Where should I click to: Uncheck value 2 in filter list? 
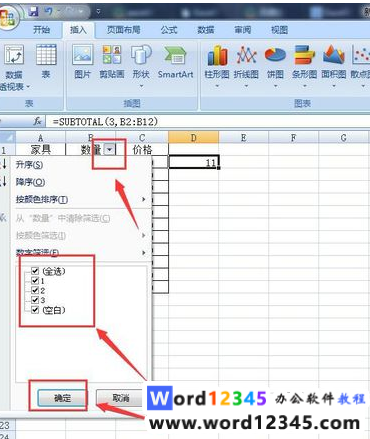35,290
